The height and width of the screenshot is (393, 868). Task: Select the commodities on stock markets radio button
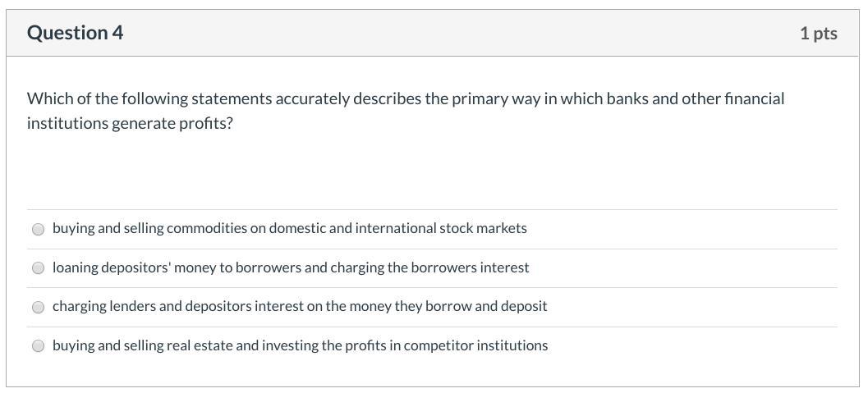[38, 229]
